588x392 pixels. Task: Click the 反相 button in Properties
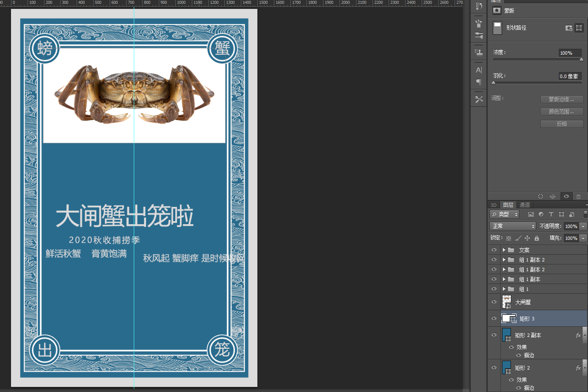[x=561, y=123]
